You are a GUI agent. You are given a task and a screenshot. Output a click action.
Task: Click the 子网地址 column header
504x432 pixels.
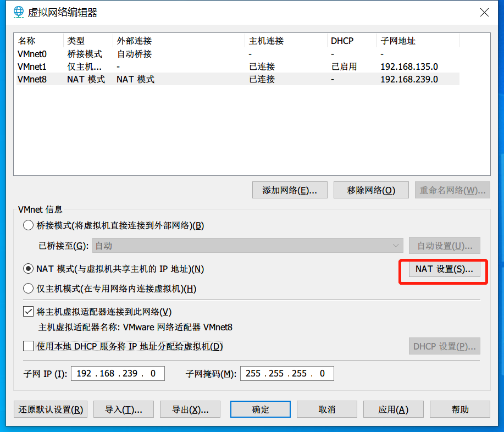(x=418, y=41)
